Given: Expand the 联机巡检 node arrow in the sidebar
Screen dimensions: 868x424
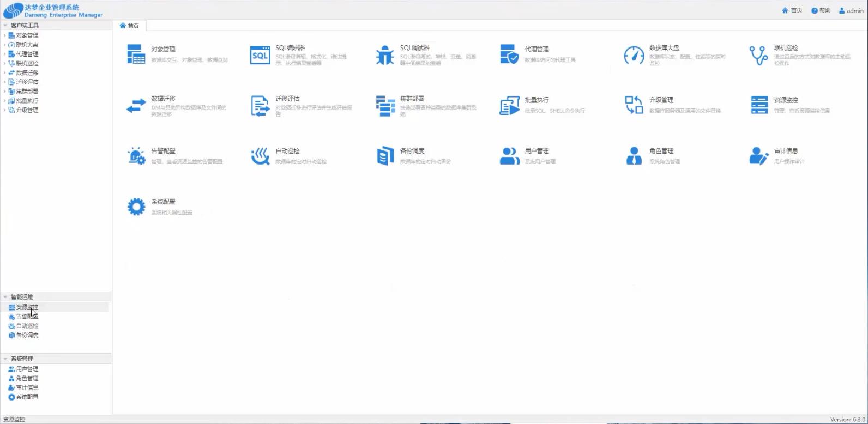Looking at the screenshot, I should pyautogui.click(x=4, y=63).
